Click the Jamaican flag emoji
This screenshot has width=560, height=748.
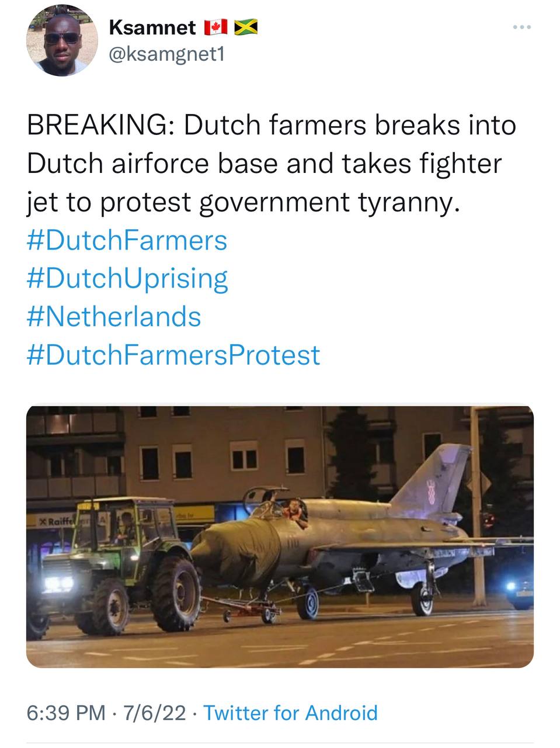(x=246, y=27)
